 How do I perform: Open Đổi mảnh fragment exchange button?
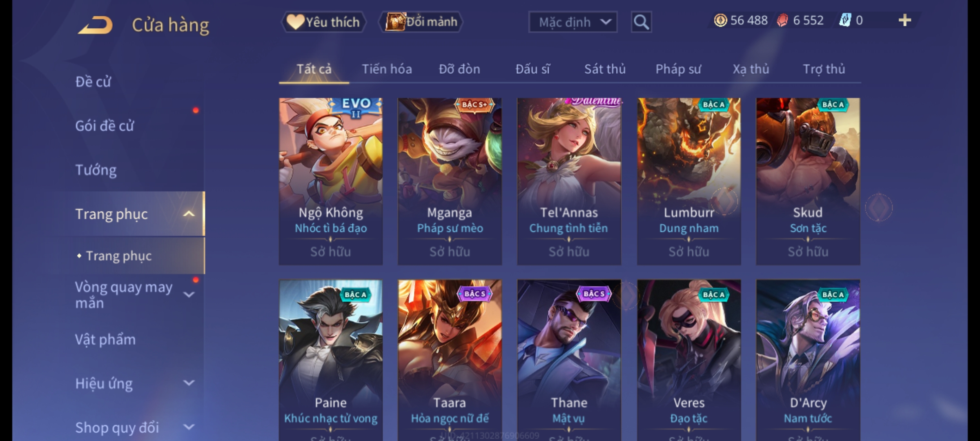421,22
